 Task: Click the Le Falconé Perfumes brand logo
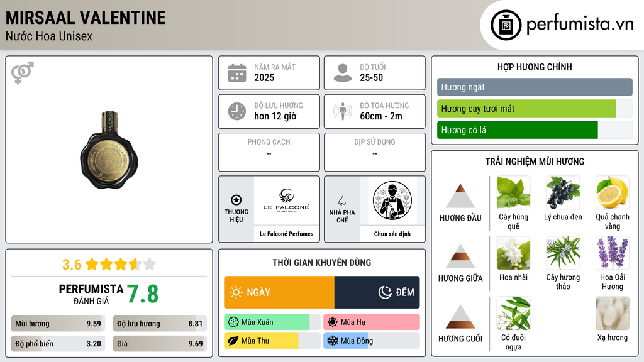[x=287, y=200]
